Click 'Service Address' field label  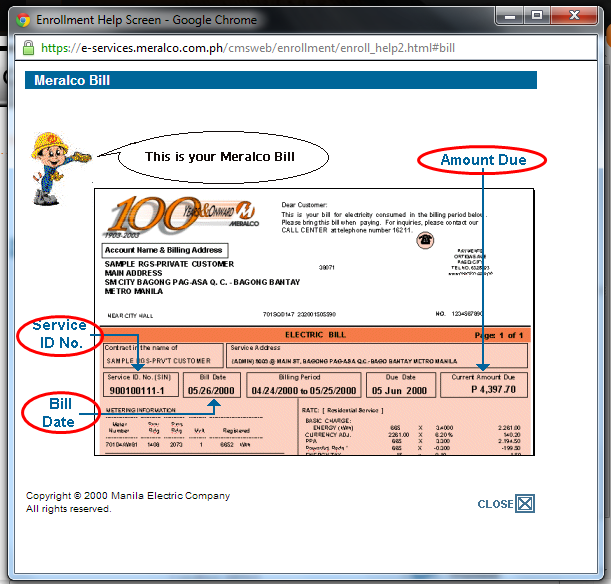click(x=255, y=348)
